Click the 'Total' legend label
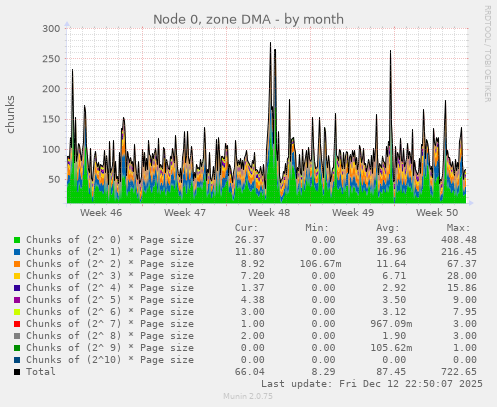 pyautogui.click(x=41, y=372)
